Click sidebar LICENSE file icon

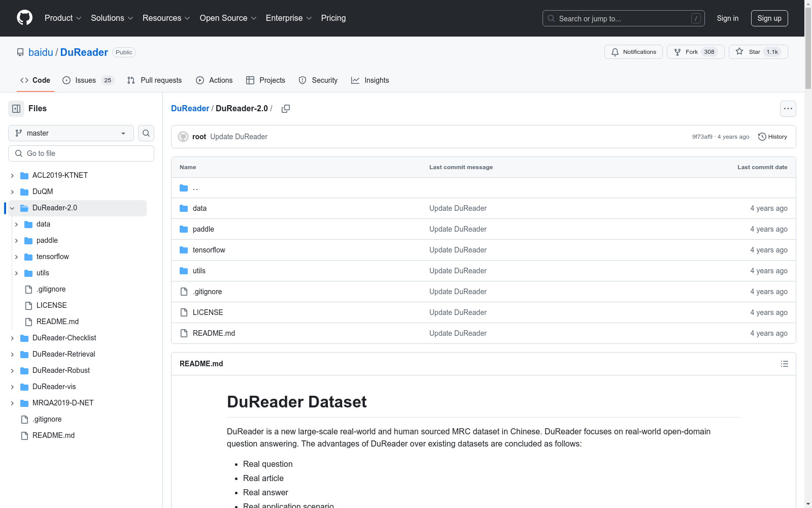pos(28,305)
